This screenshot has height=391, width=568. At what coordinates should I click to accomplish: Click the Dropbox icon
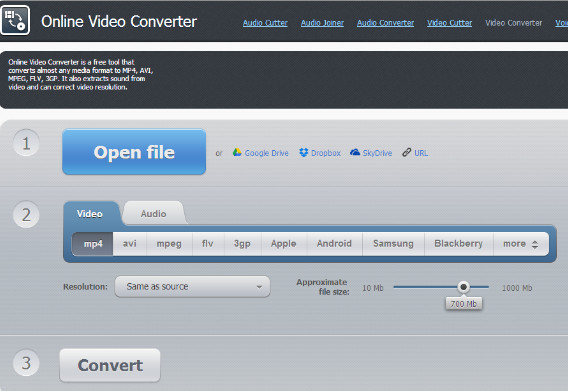point(304,153)
